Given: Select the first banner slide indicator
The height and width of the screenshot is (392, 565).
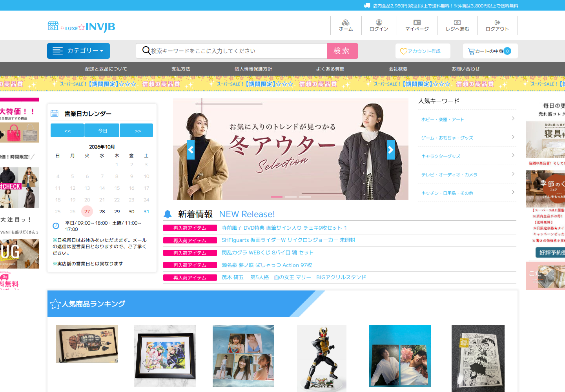Looking at the screenshot, I should (x=277, y=196).
